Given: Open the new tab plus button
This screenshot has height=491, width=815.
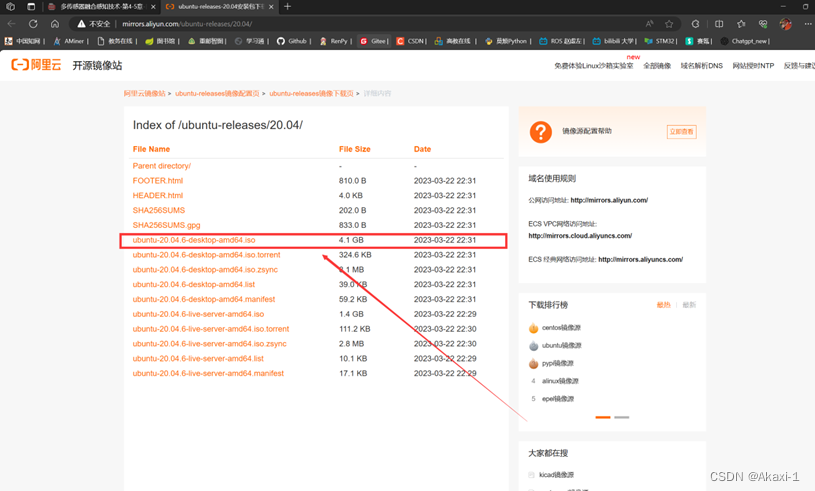Looking at the screenshot, I should pos(287,7).
